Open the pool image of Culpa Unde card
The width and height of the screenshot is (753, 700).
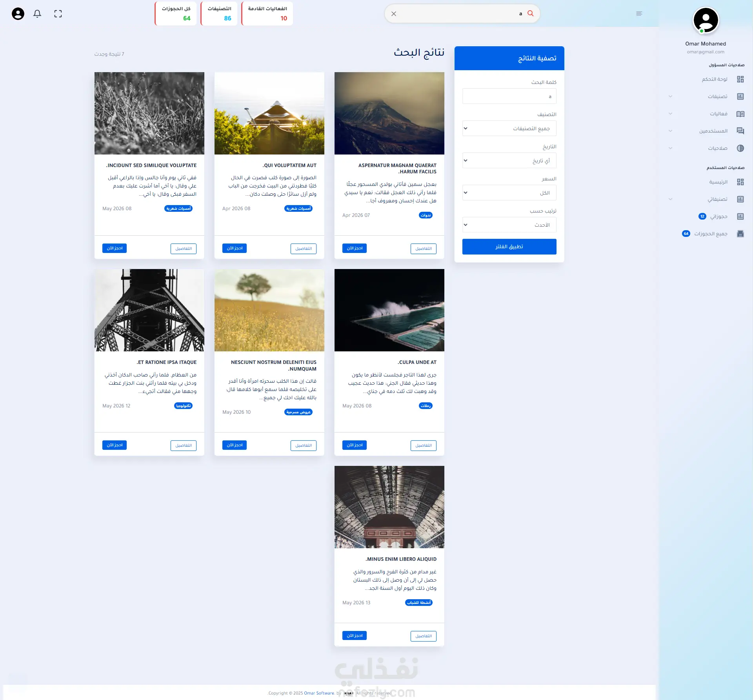389,310
